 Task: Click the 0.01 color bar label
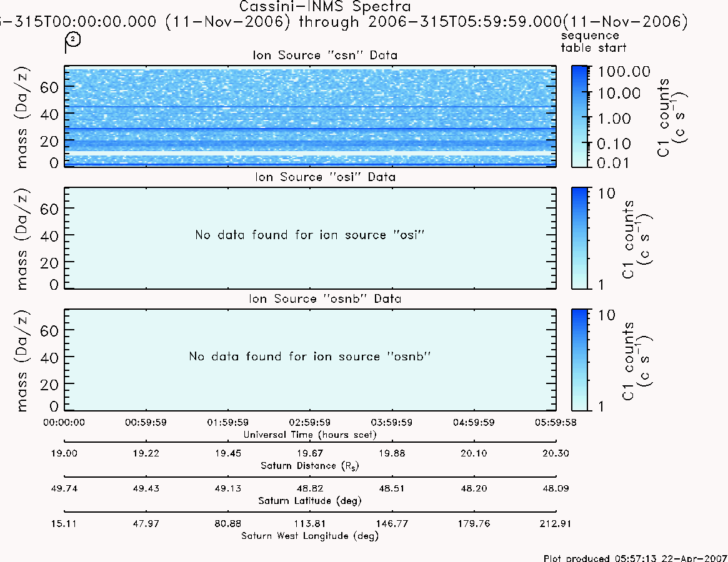(614, 162)
